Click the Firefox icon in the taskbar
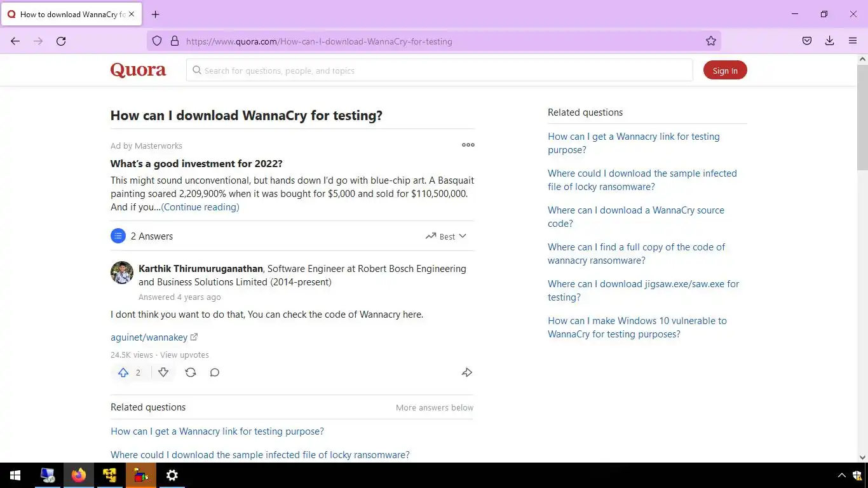The image size is (868, 488). pos(79,475)
